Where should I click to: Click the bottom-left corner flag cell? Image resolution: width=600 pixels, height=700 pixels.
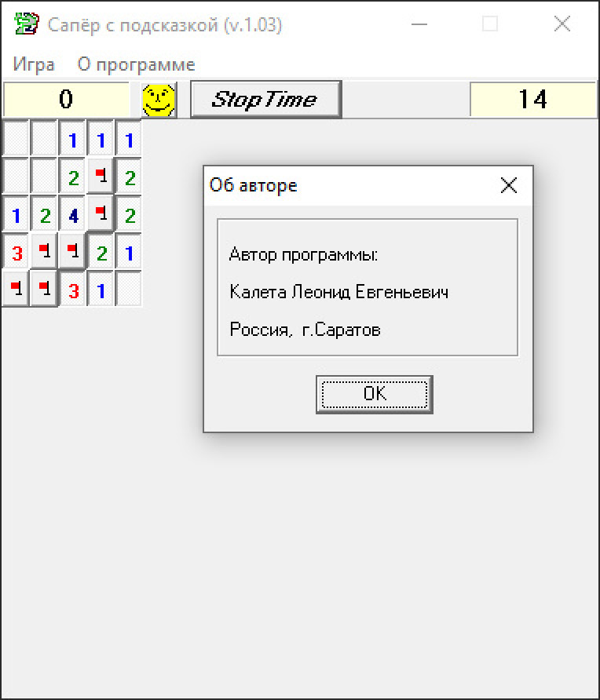click(x=16, y=290)
